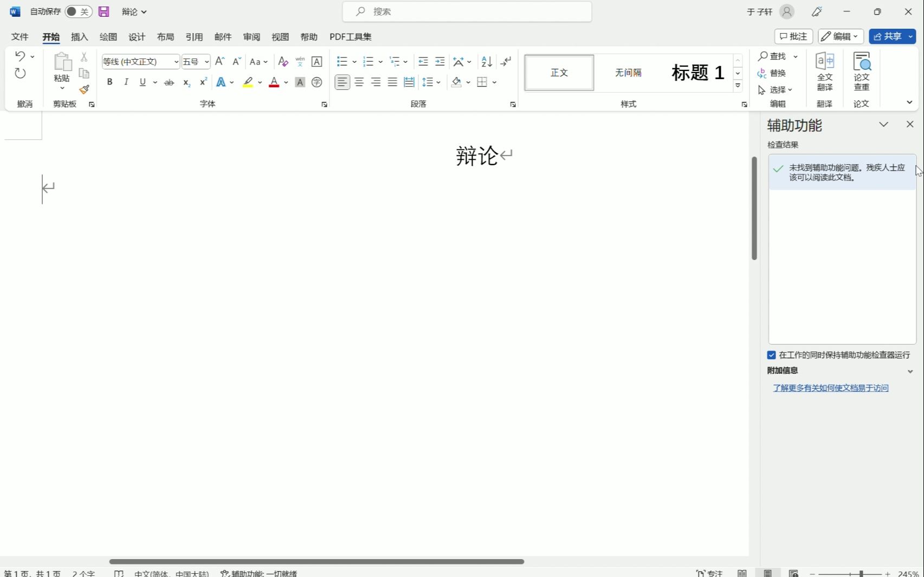Switch to the Design (设计) tab
Viewport: 924px width, 577px height.
point(137,37)
